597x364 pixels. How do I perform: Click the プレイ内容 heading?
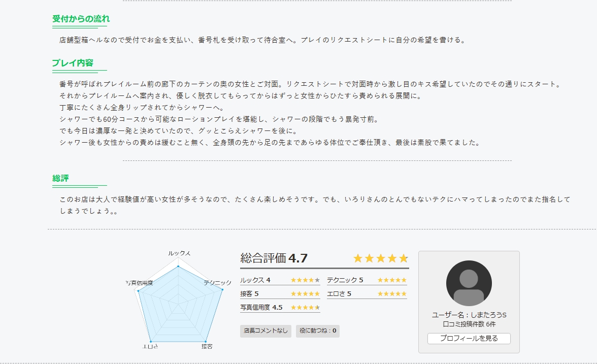point(73,63)
